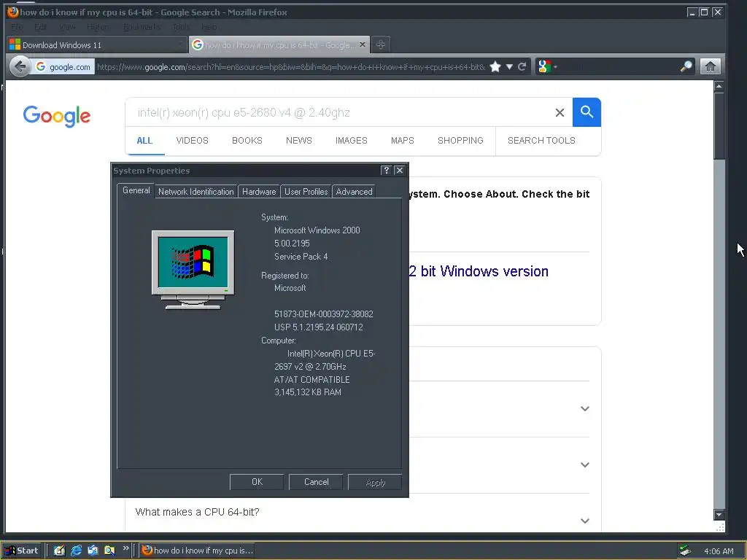The width and height of the screenshot is (747, 560).
Task: Bookmark this page with the star icon
Action: pyautogui.click(x=495, y=66)
